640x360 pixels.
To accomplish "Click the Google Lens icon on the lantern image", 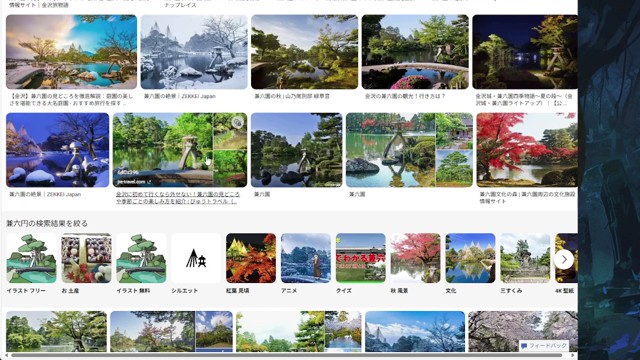I will (238, 122).
